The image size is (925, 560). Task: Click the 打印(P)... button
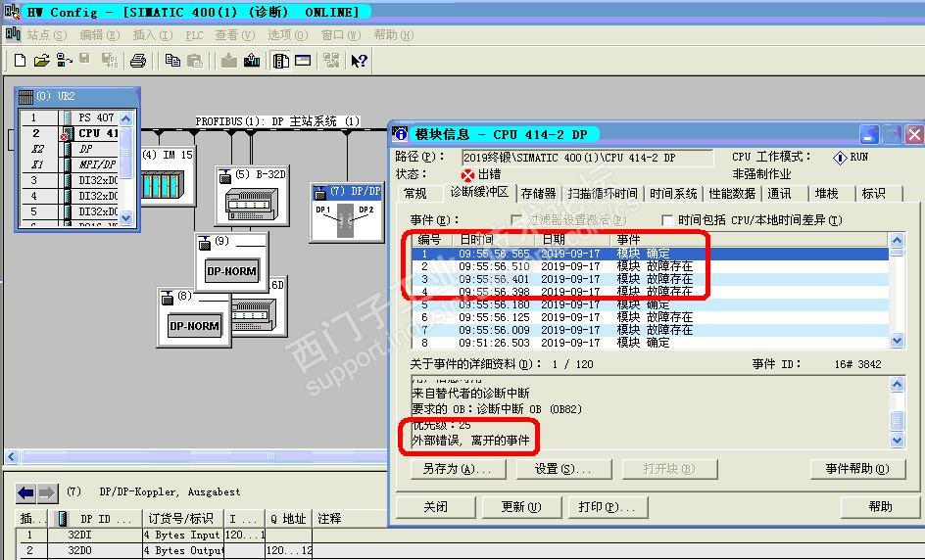tap(608, 507)
